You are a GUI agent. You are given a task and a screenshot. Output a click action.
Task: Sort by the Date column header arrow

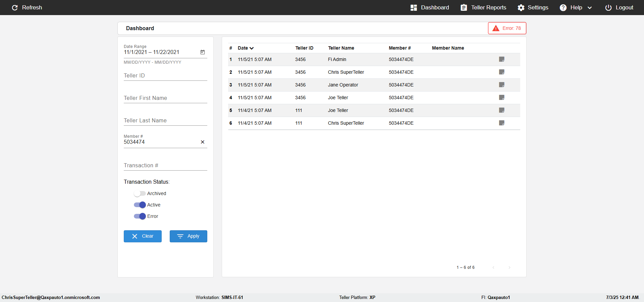pos(252,48)
